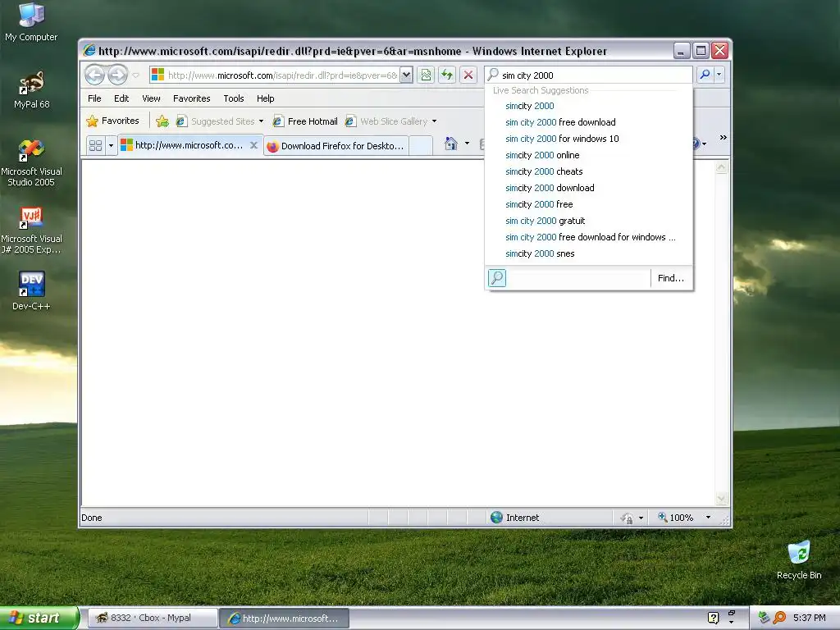Open the View menu
Image resolution: width=840 pixels, height=630 pixels.
[151, 98]
